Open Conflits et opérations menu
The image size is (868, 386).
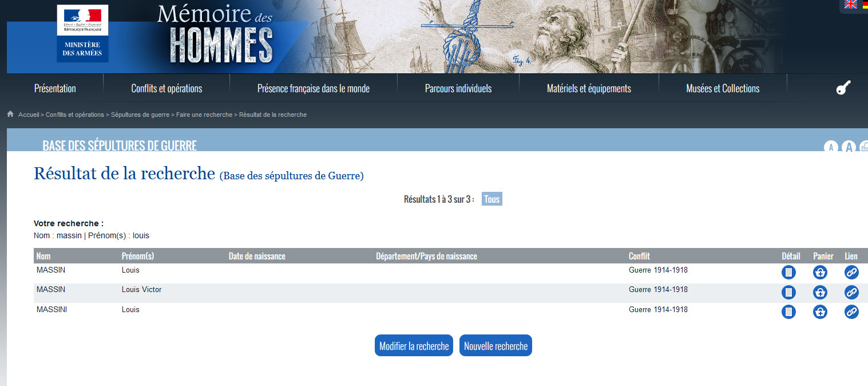(167, 89)
